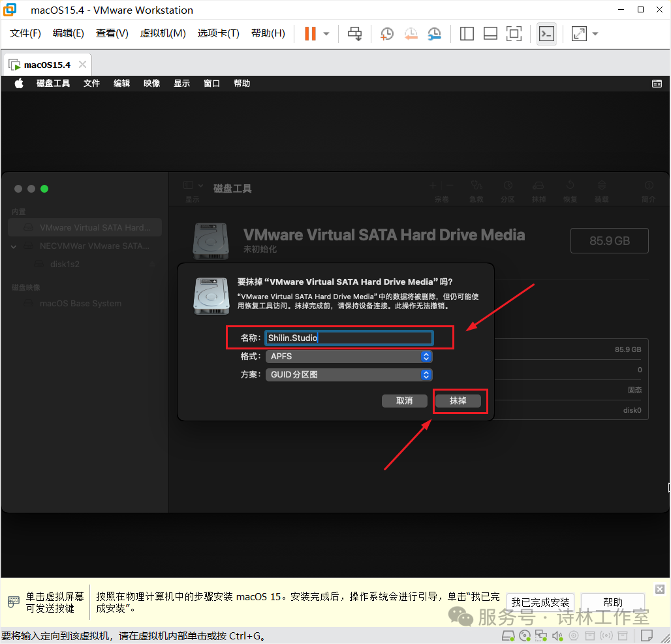Close the yellow install hint bar
Screen dimensions: 671x644
[660, 589]
